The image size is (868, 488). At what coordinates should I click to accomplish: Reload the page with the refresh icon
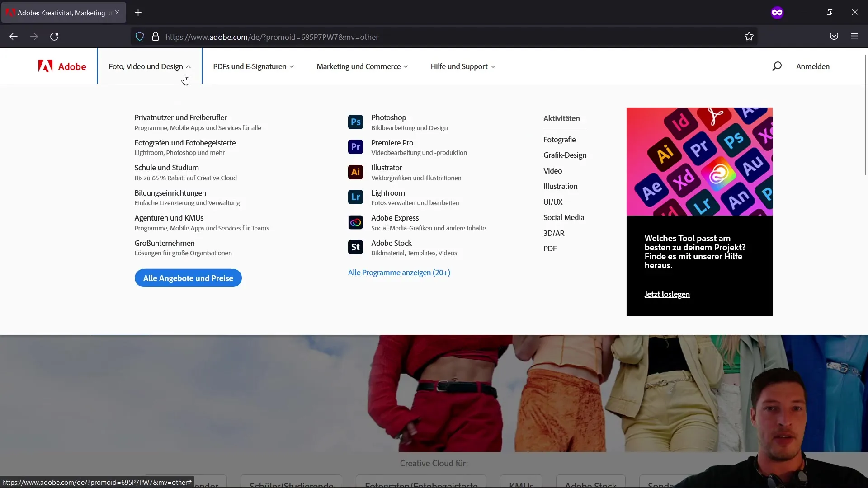[x=54, y=37]
